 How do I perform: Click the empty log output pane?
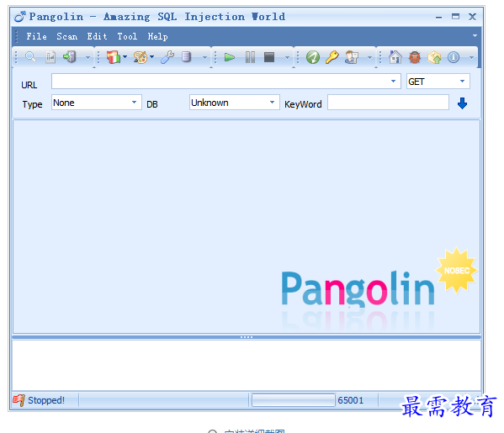click(247, 365)
